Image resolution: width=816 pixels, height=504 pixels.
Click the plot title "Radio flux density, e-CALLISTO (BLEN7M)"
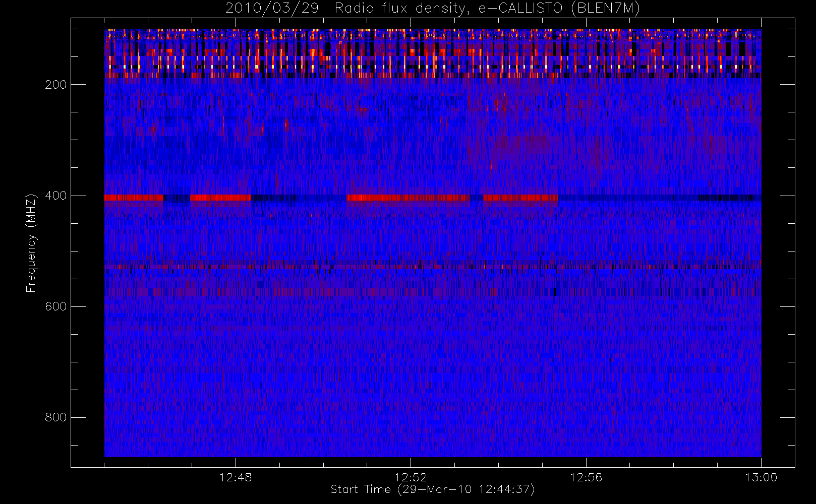(487, 9)
